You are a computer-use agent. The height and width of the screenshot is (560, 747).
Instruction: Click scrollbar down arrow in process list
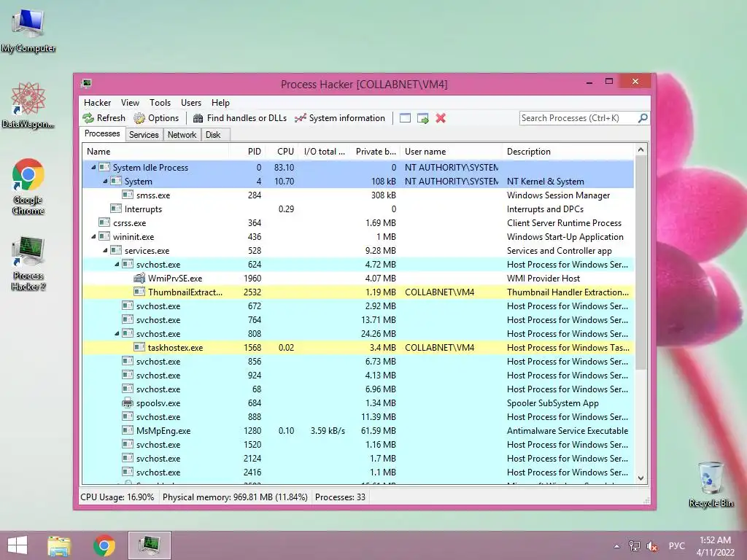coord(640,478)
